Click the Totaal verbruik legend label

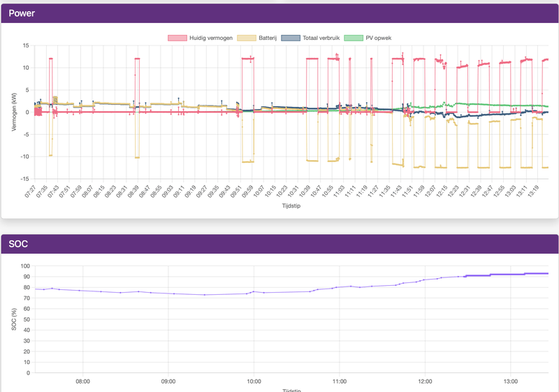321,38
